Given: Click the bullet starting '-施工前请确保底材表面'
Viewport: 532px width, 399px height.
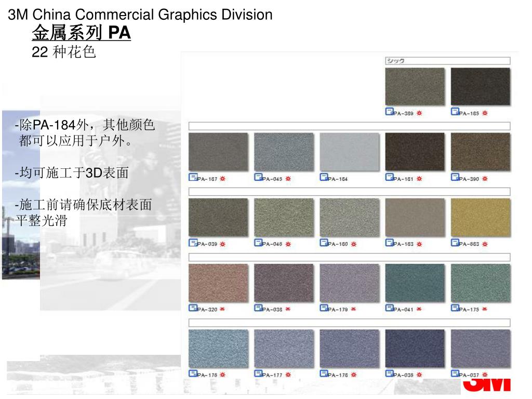Looking at the screenshot, I should (x=83, y=212).
